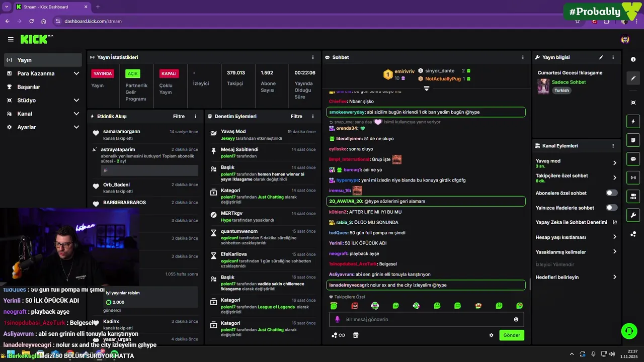Select Yayın in the left sidebar
Viewport: 644px width, 362px height.
point(43,60)
